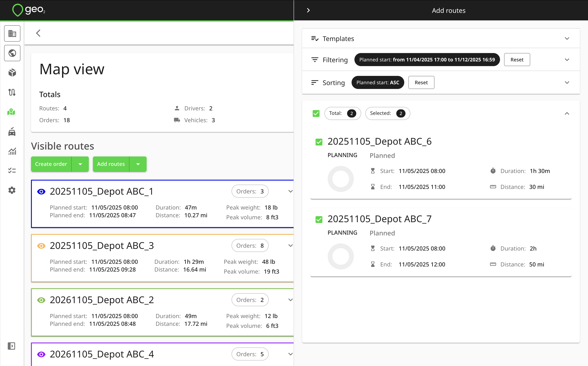Click the Distance ruler icon for Depot ABC_7
Image resolution: width=588 pixels, height=366 pixels.
click(x=493, y=264)
